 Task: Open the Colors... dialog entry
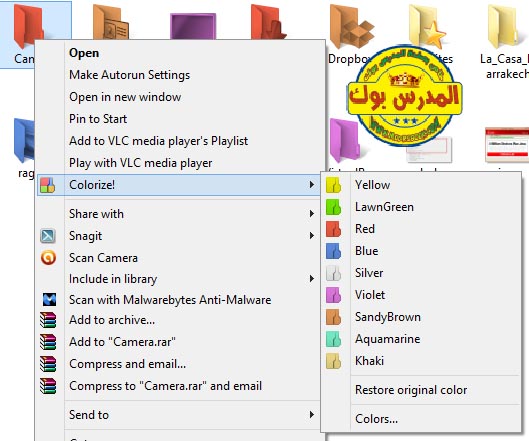(x=377, y=419)
